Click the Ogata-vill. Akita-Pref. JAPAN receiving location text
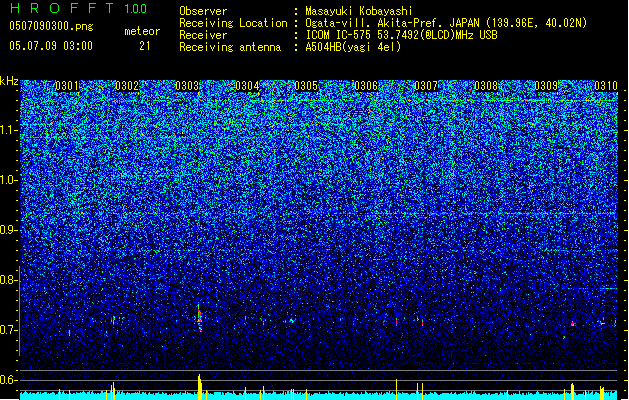The image size is (629, 400). tap(446, 23)
